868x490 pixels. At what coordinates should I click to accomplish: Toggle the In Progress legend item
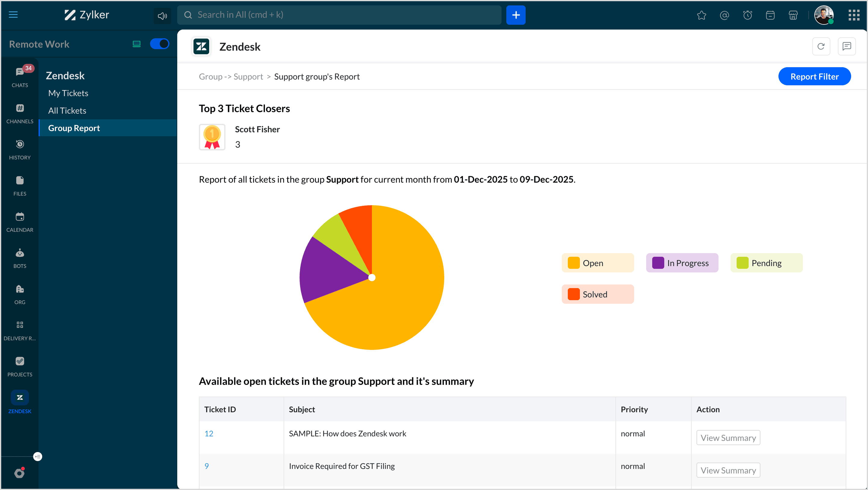[x=682, y=263]
